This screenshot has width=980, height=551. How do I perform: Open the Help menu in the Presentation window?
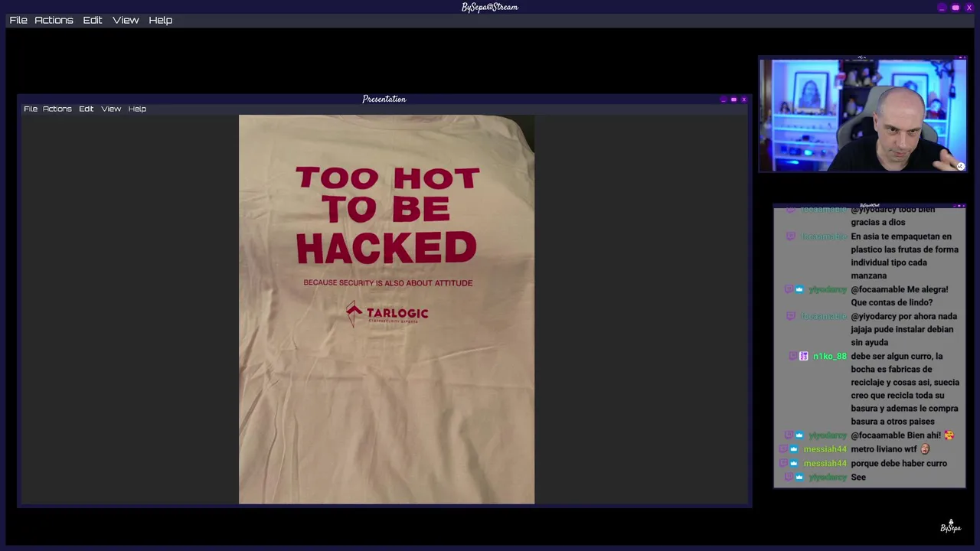(x=137, y=109)
